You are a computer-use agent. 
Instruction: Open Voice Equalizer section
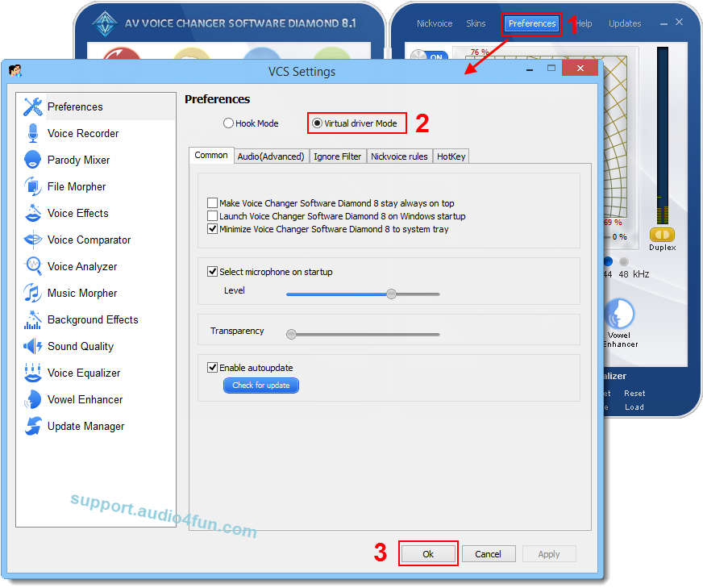84,373
